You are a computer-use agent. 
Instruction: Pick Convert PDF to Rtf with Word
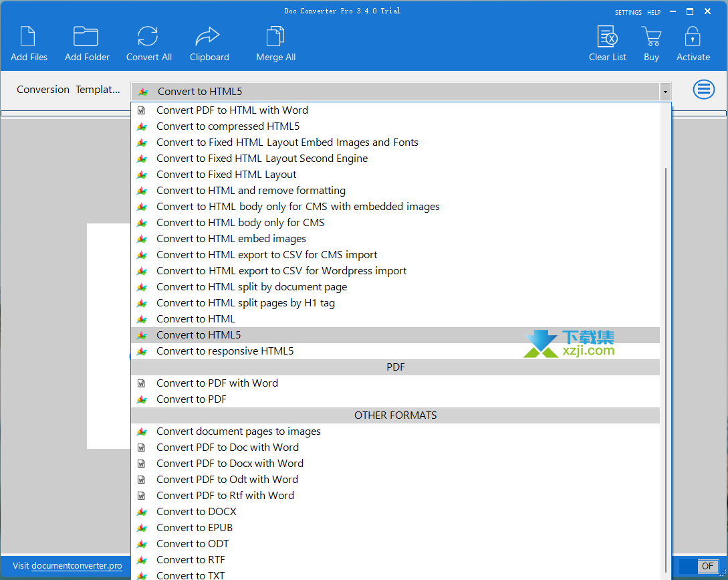[x=395, y=496]
